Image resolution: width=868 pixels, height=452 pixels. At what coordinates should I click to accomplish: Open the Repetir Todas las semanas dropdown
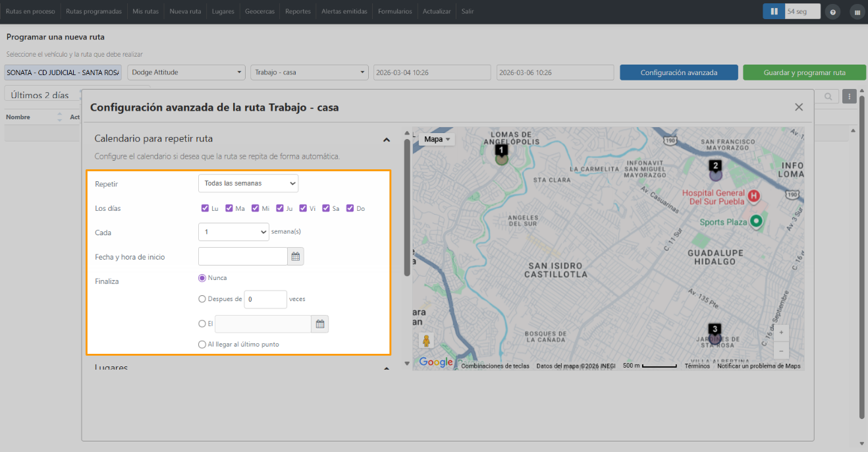pos(248,183)
